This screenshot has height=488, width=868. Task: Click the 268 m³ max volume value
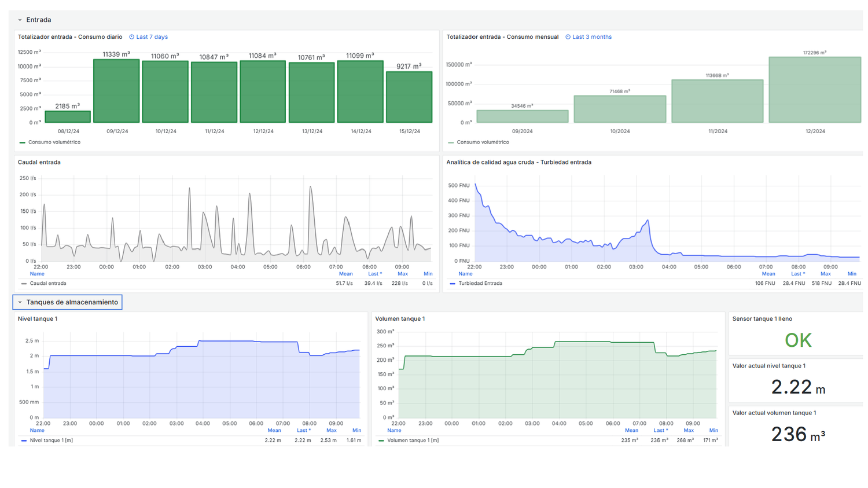pos(685,441)
